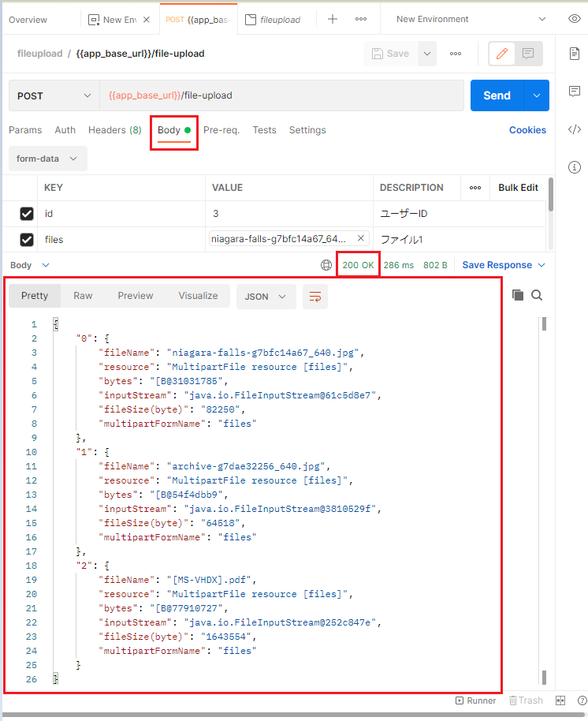Open the comments sidebar panel
The height and width of the screenshot is (721, 588).
(575, 92)
